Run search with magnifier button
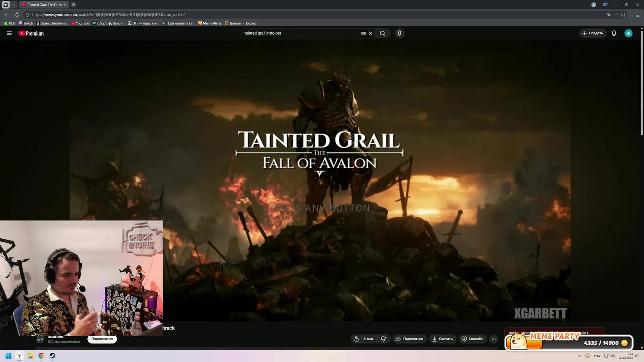The image size is (644, 362). point(383,33)
